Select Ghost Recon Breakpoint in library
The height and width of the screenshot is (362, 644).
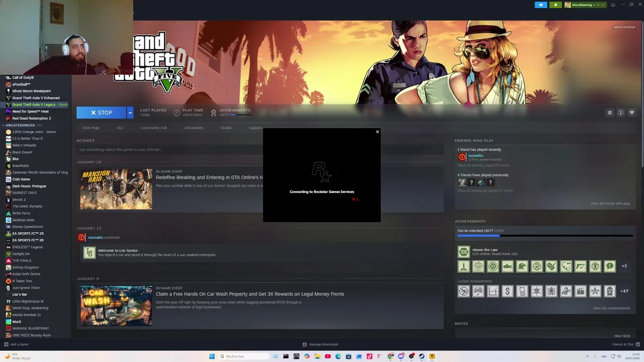pyautogui.click(x=32, y=91)
